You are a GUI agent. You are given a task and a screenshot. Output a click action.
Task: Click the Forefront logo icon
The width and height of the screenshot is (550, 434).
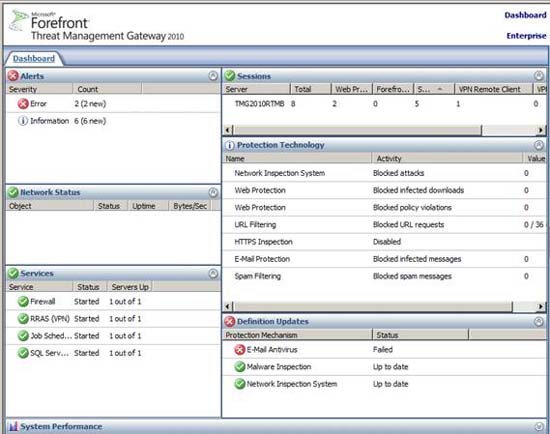(19, 20)
